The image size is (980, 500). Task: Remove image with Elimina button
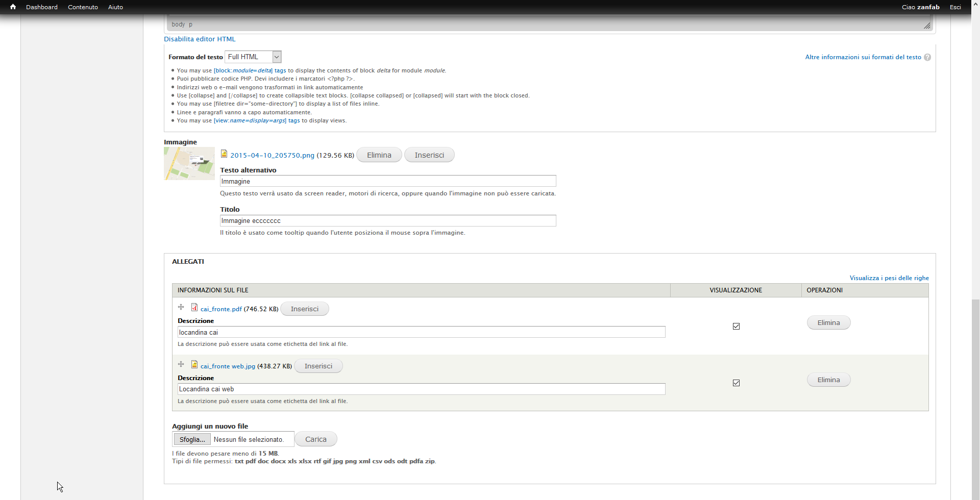click(379, 155)
